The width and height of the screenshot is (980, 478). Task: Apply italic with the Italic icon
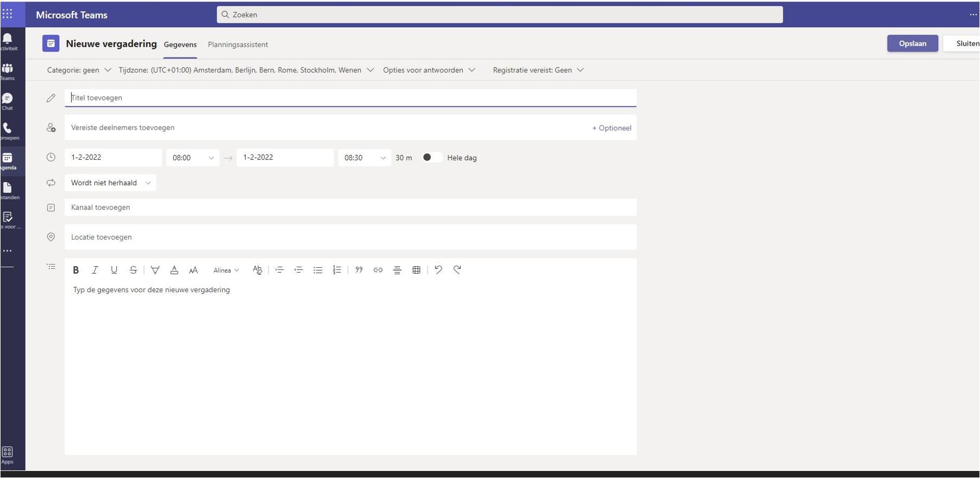(x=95, y=270)
